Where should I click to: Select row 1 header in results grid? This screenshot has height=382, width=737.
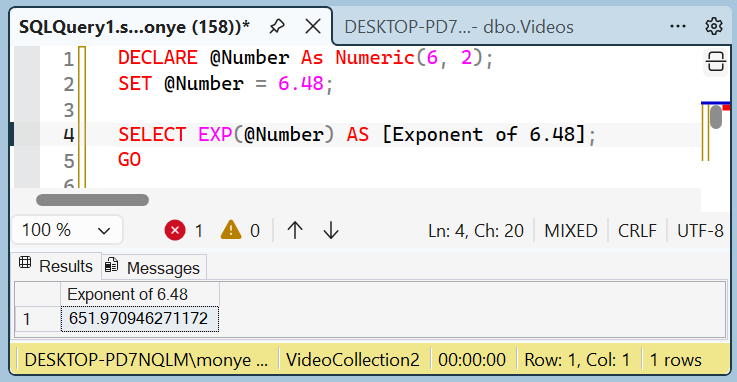click(38, 319)
